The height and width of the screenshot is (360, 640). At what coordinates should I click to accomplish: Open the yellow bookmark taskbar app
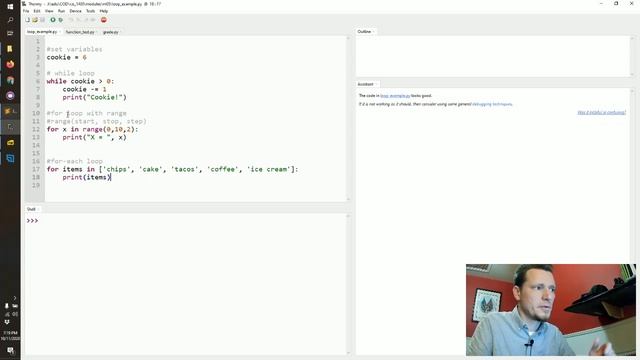pos(10,49)
